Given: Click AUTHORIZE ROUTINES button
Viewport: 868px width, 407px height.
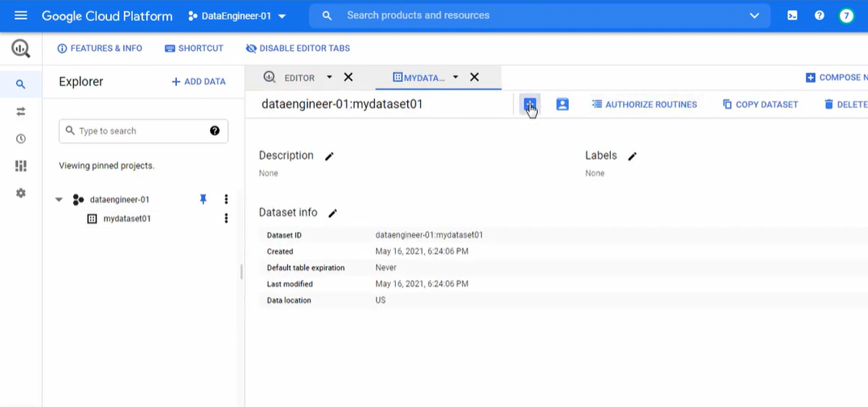Looking at the screenshot, I should point(644,105).
